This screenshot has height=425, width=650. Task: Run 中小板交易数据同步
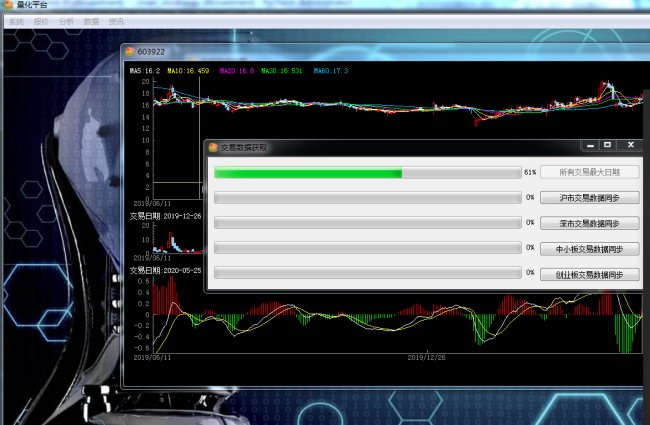tap(589, 249)
